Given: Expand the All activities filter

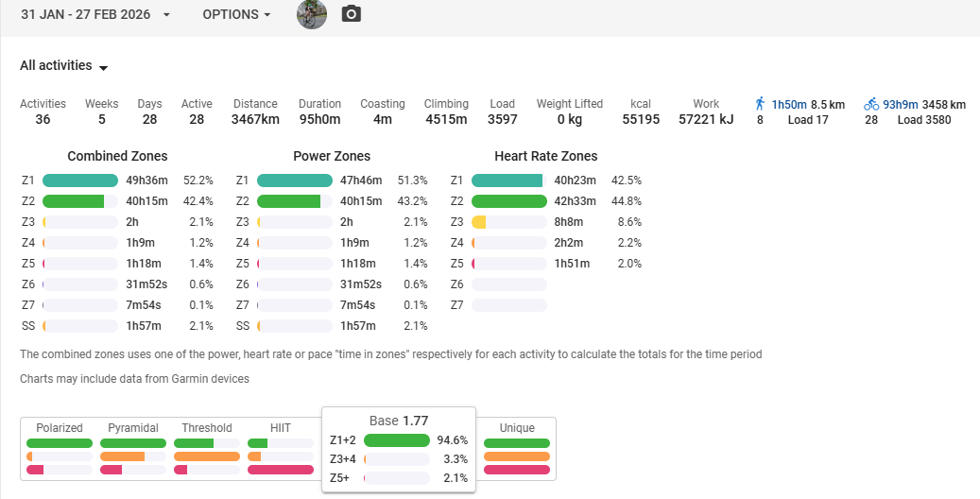Looking at the screenshot, I should click(64, 66).
